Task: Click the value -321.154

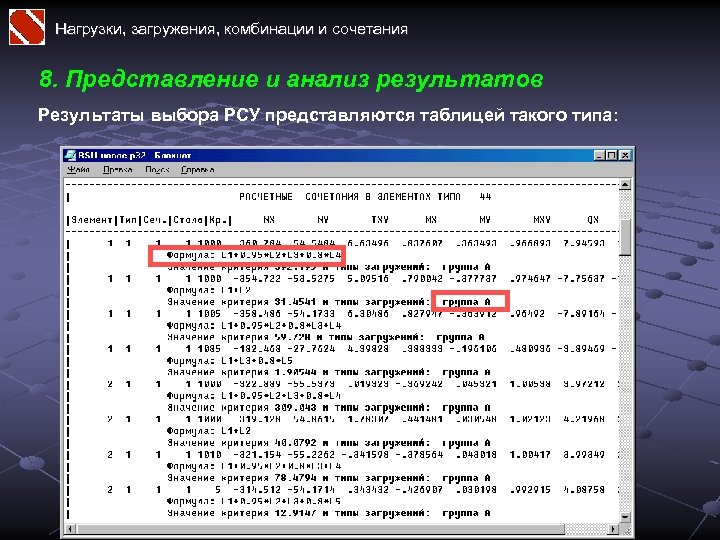Action: click(x=257, y=455)
